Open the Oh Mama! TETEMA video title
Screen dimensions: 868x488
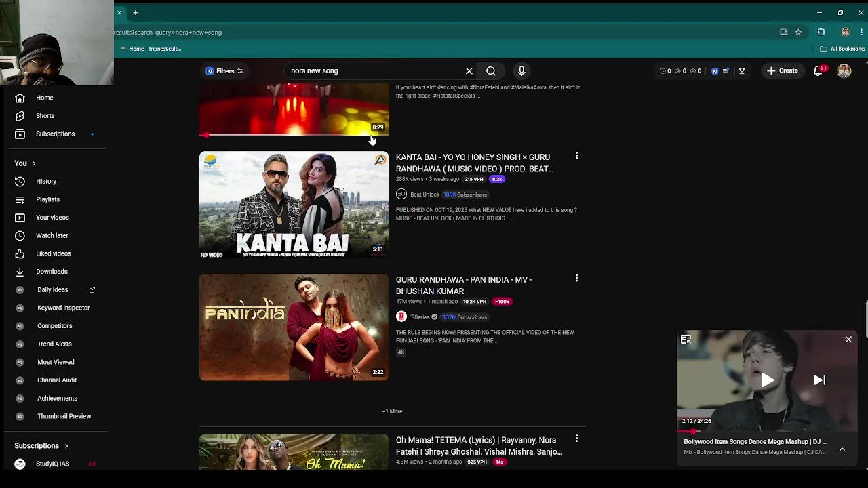pyautogui.click(x=479, y=446)
